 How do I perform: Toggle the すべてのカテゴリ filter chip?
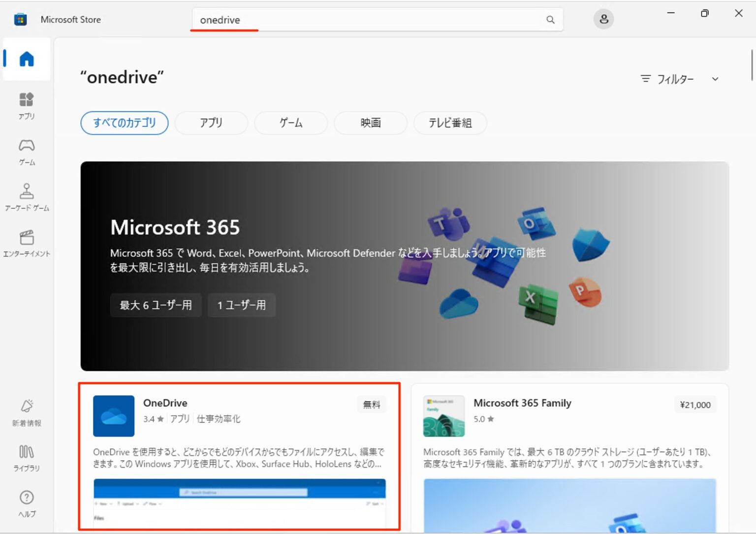click(124, 123)
